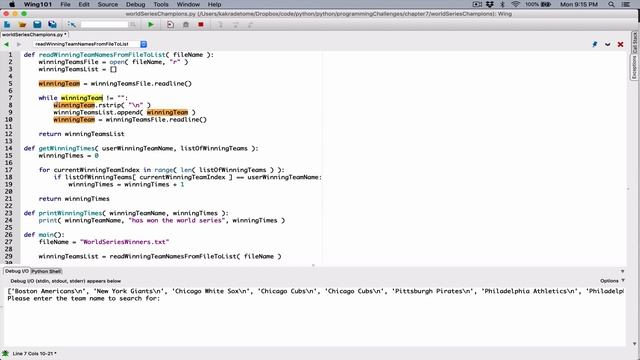Click the Step Into debug icon
Viewport: 640px width, 360px height.
220,25
